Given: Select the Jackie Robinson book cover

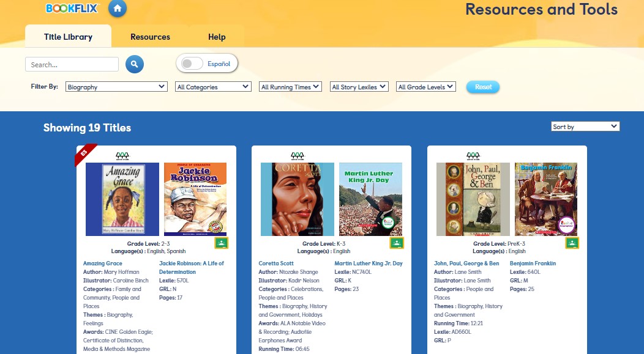Looking at the screenshot, I should click(x=195, y=199).
